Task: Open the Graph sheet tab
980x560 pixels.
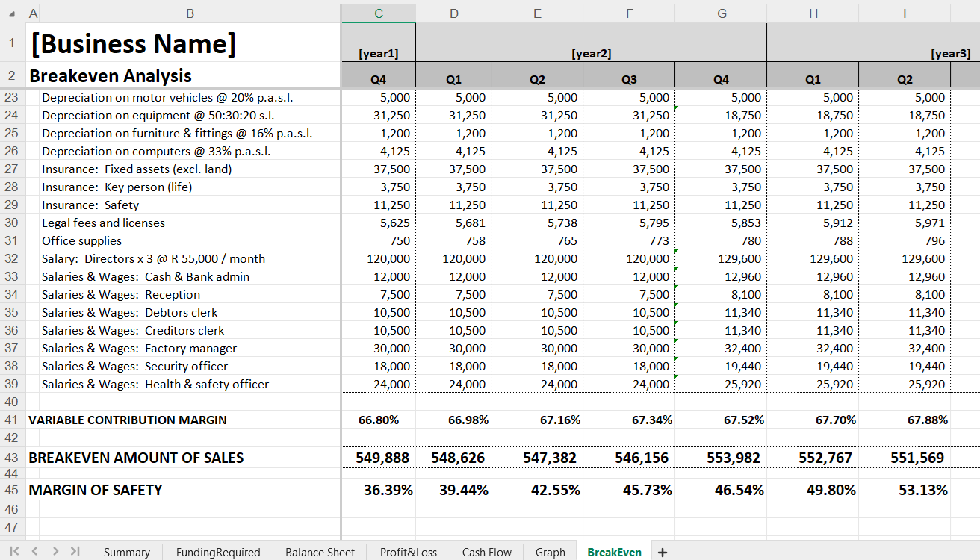Action: click(550, 552)
